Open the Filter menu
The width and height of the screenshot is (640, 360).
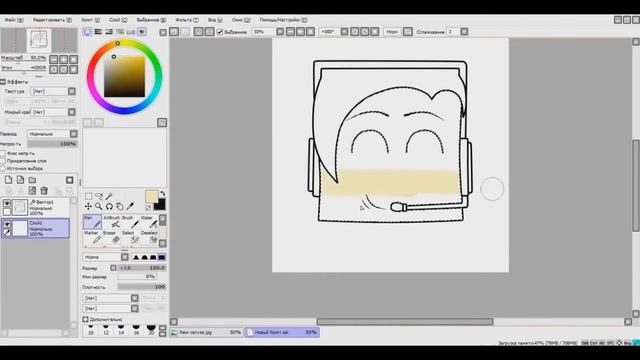click(x=187, y=20)
